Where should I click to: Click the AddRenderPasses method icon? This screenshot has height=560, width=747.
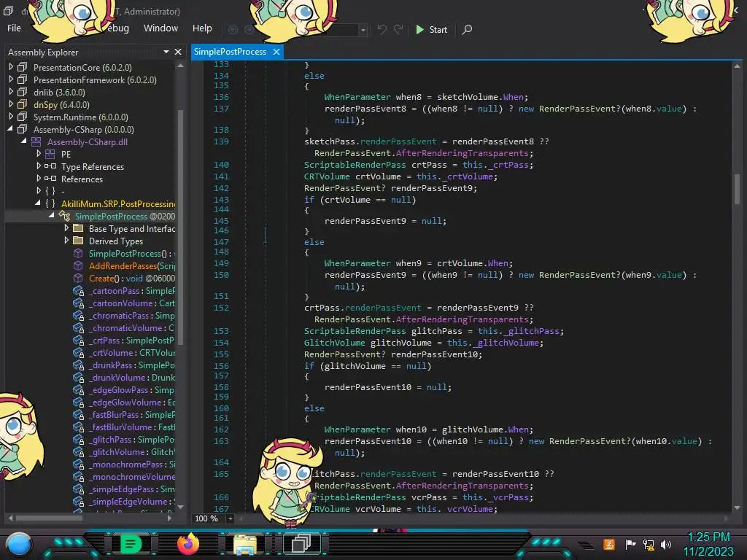coord(78,265)
